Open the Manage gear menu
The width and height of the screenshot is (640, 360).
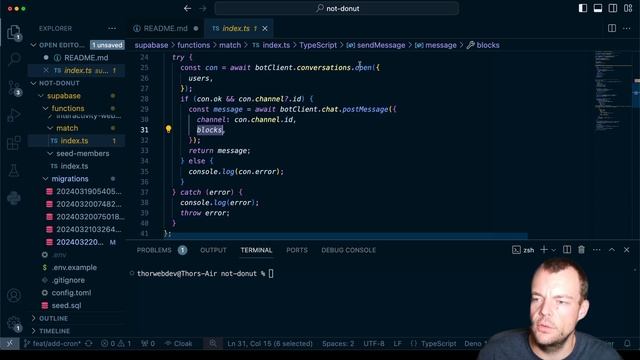coord(14,323)
